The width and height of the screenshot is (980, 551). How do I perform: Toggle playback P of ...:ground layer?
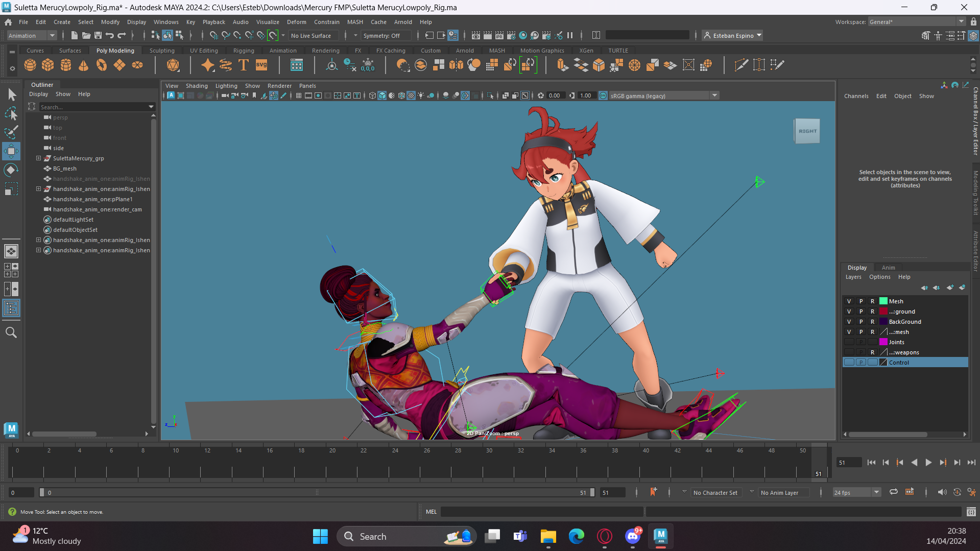pos(861,312)
